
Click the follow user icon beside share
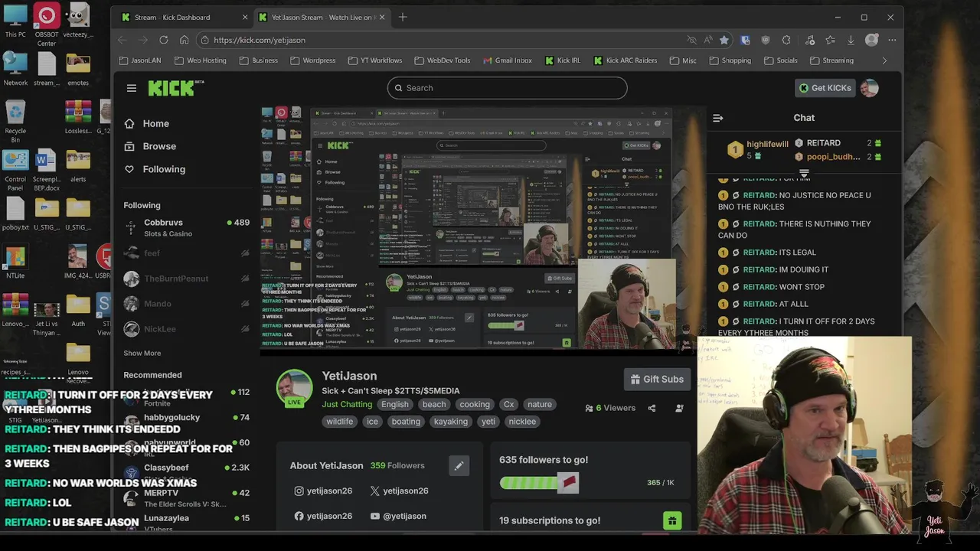[679, 408]
